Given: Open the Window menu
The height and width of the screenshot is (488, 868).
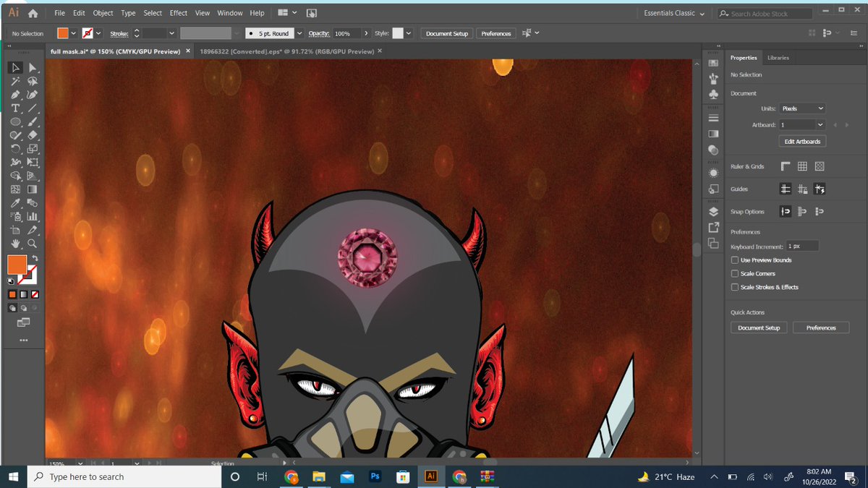Looking at the screenshot, I should click(230, 13).
